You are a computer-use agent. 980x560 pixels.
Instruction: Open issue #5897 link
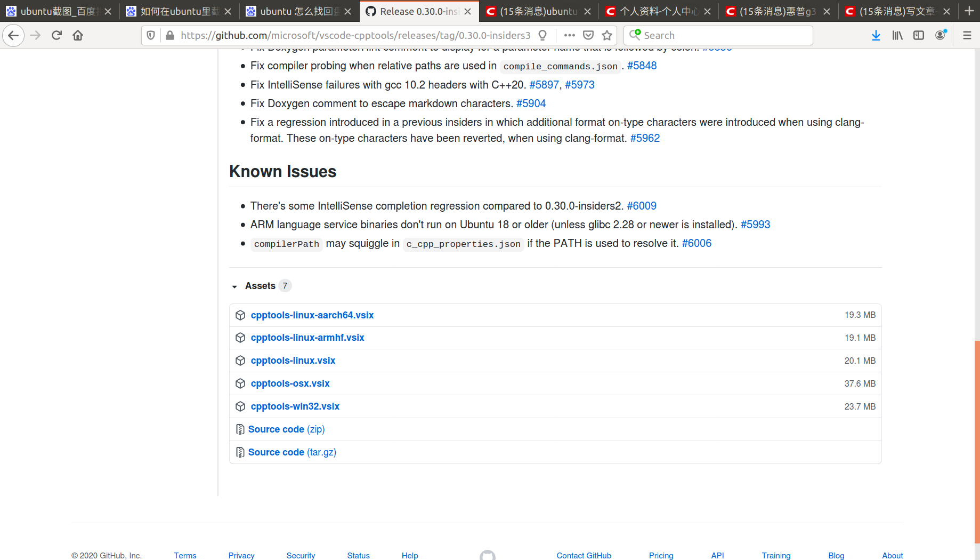[544, 85]
